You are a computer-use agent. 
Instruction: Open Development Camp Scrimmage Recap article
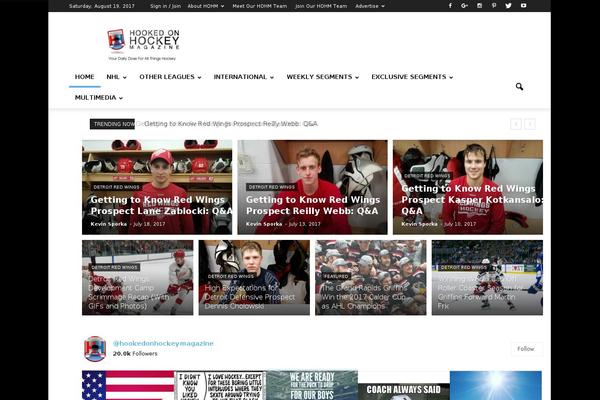click(x=129, y=292)
